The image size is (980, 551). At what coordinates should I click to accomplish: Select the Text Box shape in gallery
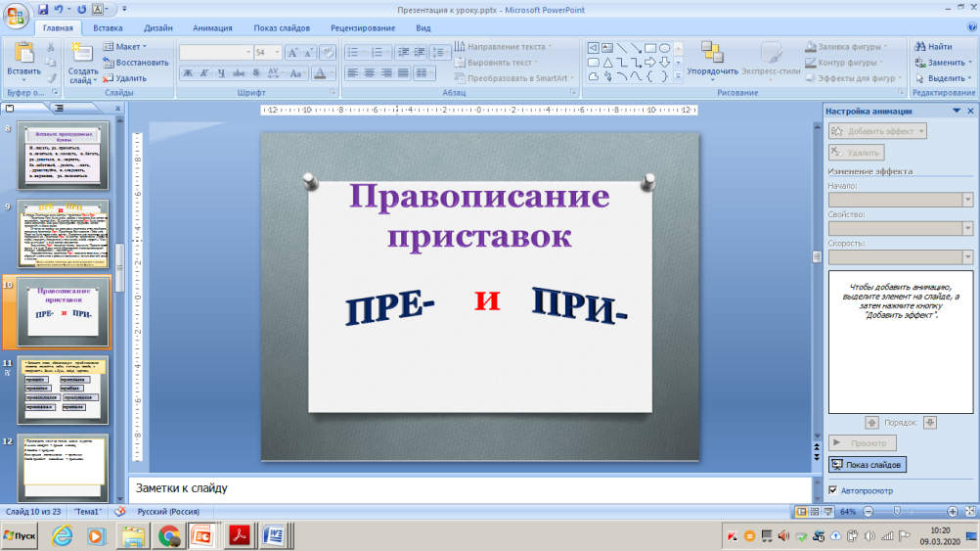click(x=606, y=48)
